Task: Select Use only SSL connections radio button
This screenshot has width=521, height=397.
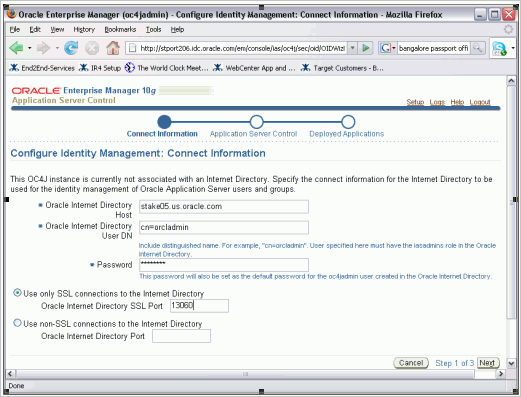Action: click(17, 293)
